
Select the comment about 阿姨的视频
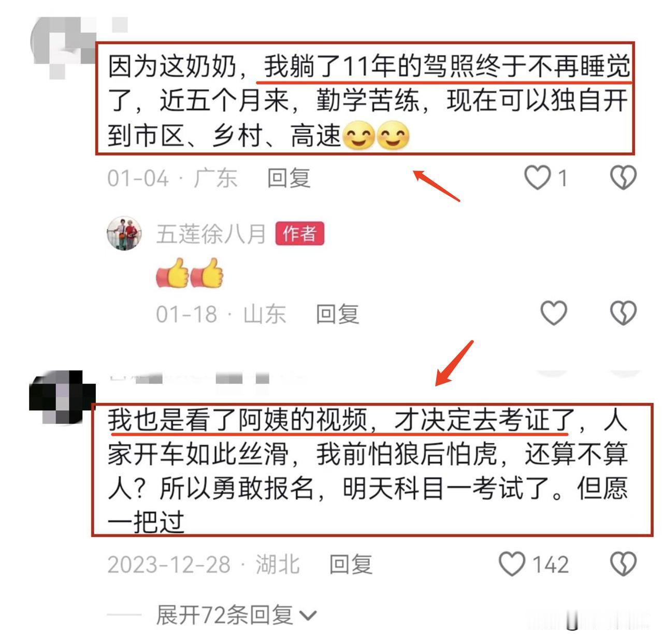pyautogui.click(x=372, y=470)
